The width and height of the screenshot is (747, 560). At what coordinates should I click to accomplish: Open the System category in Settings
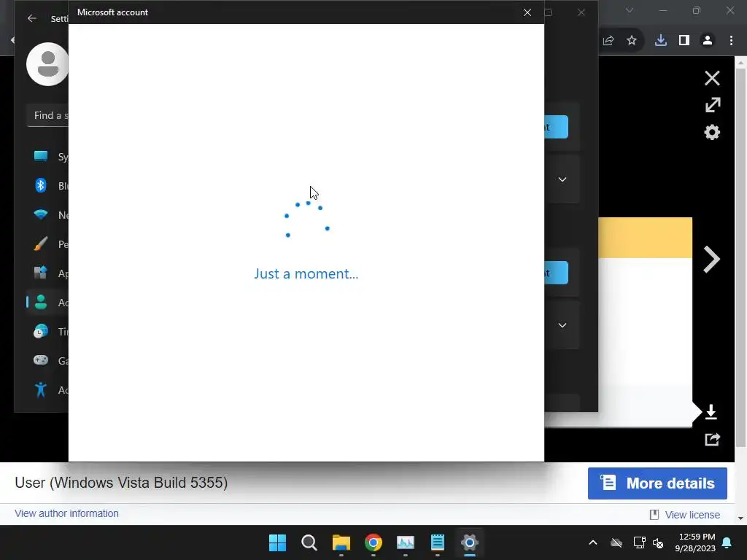pyautogui.click(x=41, y=156)
